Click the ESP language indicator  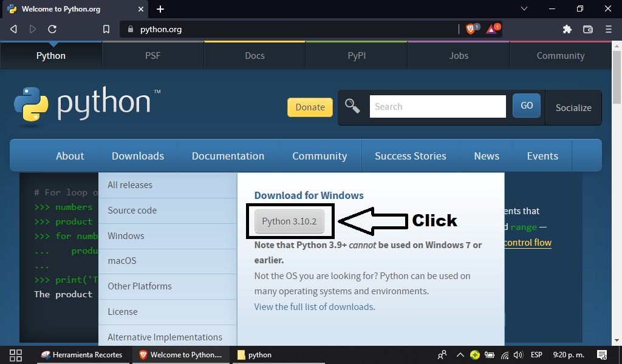coord(536,355)
